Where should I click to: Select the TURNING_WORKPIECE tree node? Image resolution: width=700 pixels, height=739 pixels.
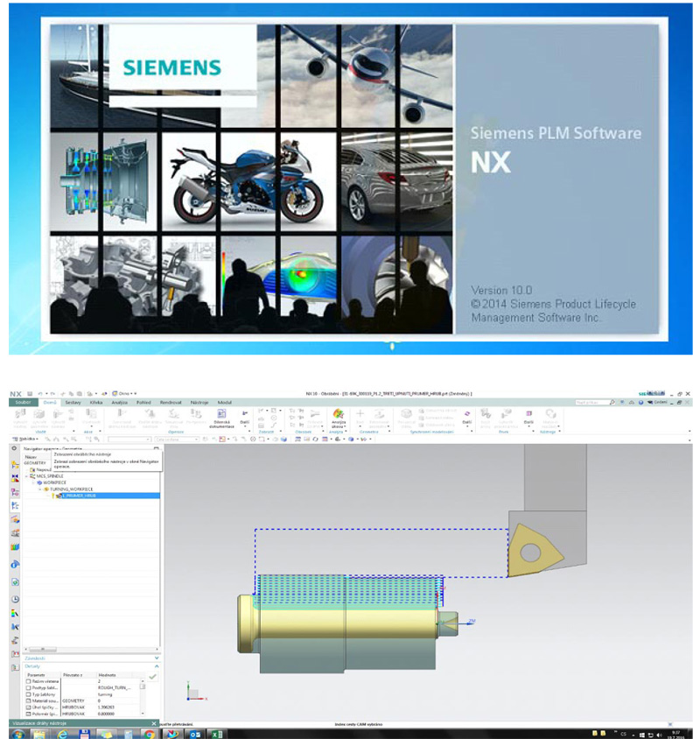[x=68, y=489]
